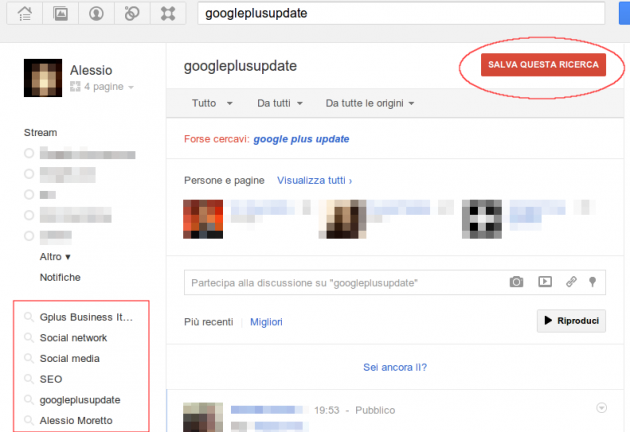Open saved search Gplus Business It...
The width and height of the screenshot is (630, 432).
click(86, 317)
